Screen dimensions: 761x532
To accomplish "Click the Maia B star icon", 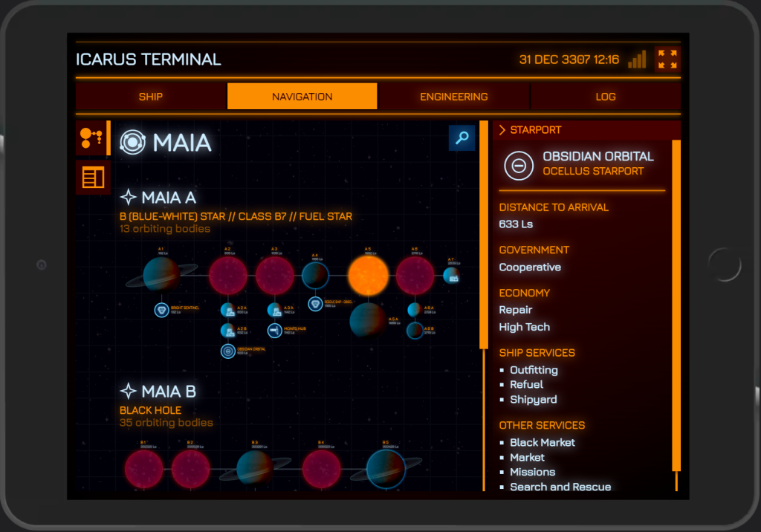I will pyautogui.click(x=128, y=392).
